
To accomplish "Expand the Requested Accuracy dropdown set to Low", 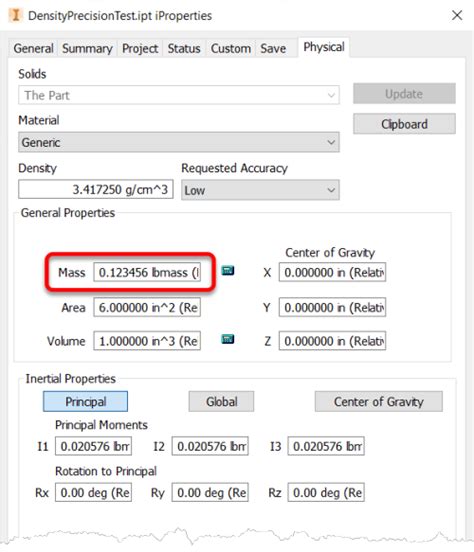I will [x=260, y=190].
